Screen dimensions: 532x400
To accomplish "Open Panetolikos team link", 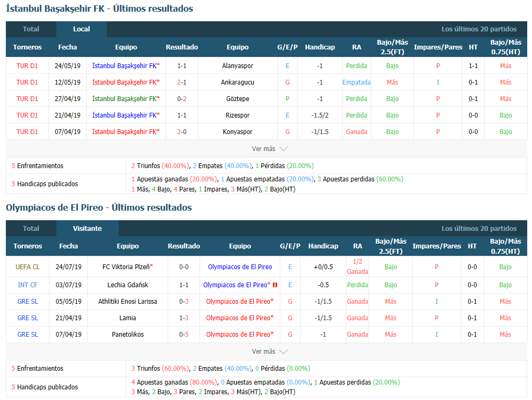I will click(128, 335).
